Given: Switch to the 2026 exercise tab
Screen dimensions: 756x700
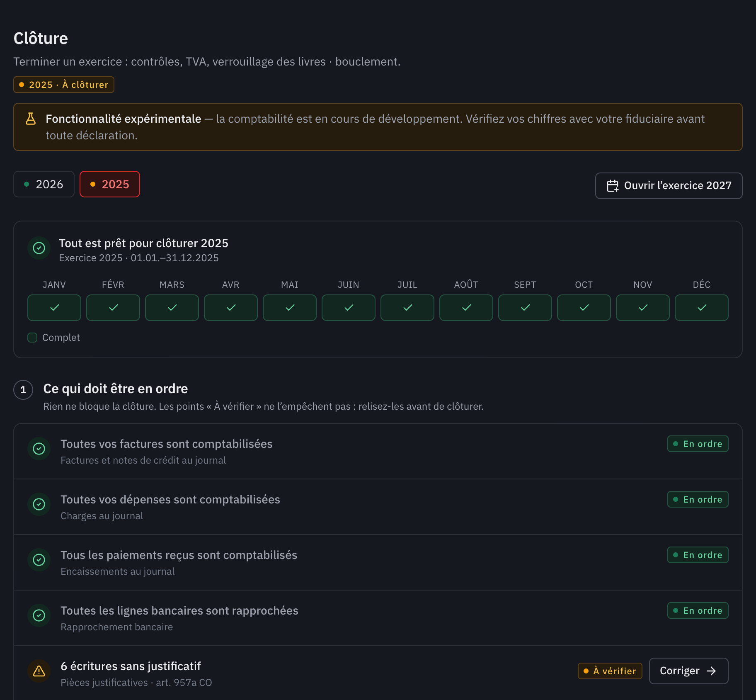Looking at the screenshot, I should click(x=44, y=184).
